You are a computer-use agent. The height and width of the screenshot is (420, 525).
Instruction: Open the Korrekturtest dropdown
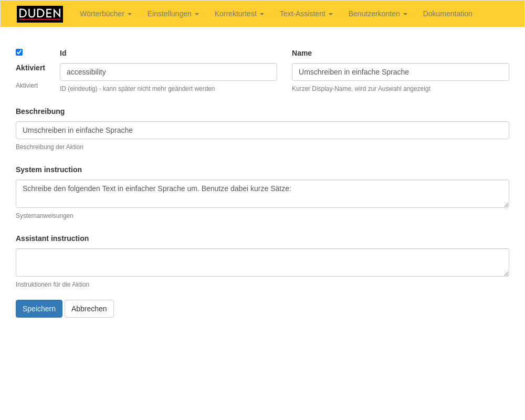239,14
